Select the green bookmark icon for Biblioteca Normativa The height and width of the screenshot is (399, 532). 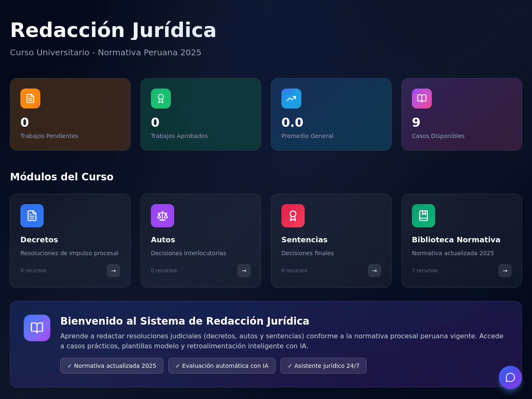424,216
